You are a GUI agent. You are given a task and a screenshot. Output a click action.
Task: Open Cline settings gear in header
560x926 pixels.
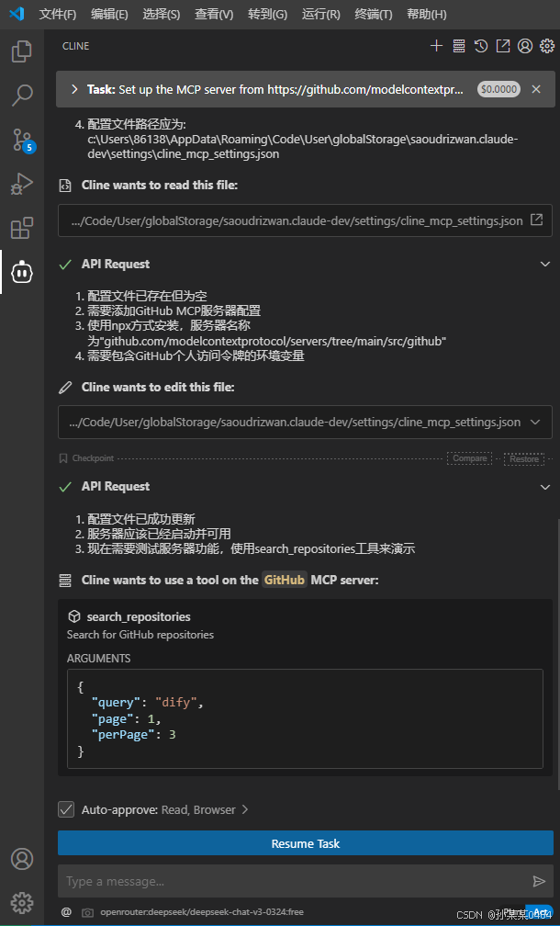coord(547,46)
